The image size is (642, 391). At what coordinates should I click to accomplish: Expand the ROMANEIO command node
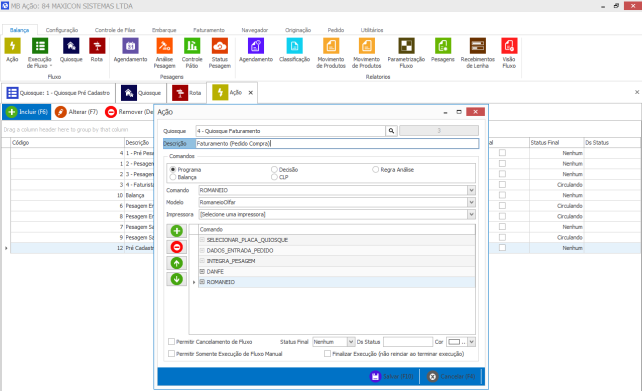pyautogui.click(x=202, y=282)
